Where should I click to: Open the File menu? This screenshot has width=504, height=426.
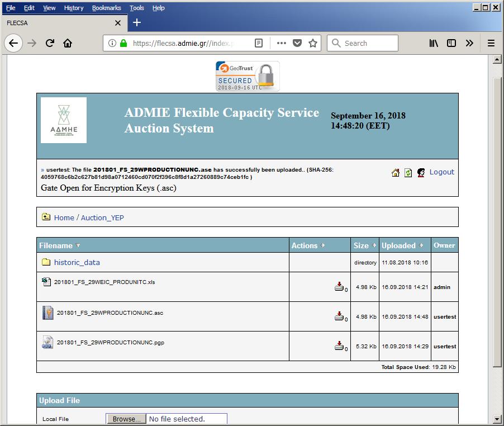pos(11,8)
